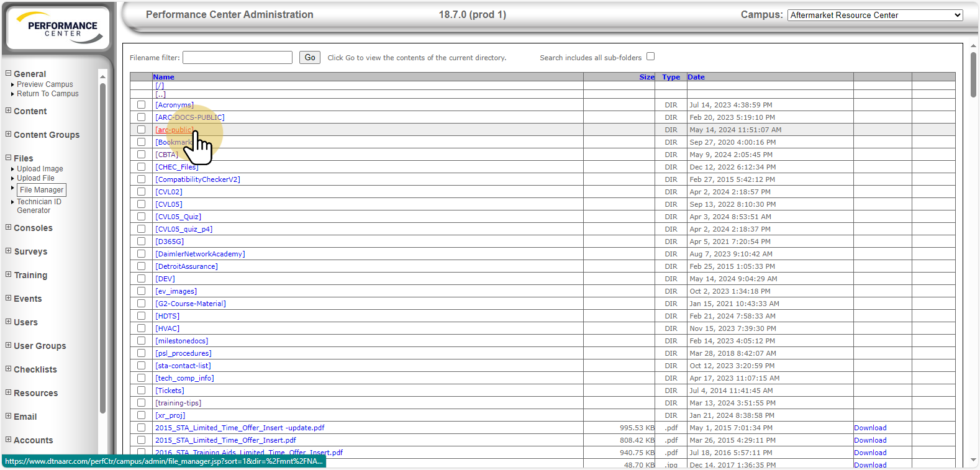This screenshot has height=470, width=980.
Task: Select the File Manager item
Action: click(42, 190)
